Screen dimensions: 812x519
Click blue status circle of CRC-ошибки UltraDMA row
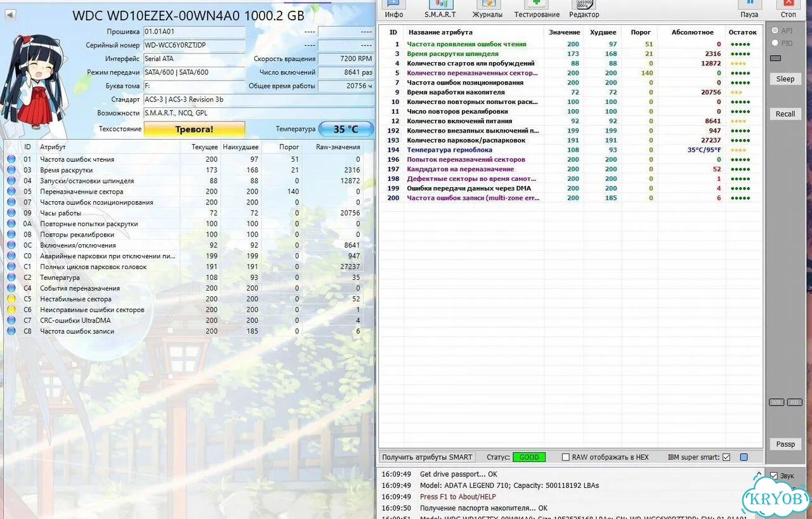tap(11, 320)
